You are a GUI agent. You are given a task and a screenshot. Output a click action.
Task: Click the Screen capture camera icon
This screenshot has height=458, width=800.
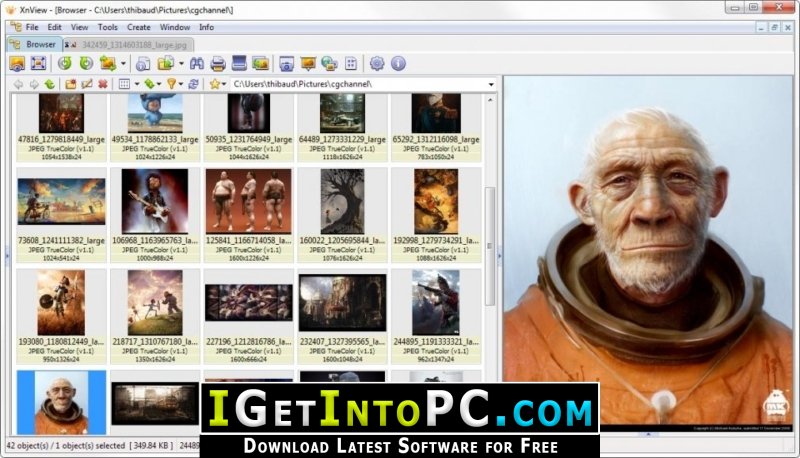click(x=287, y=64)
